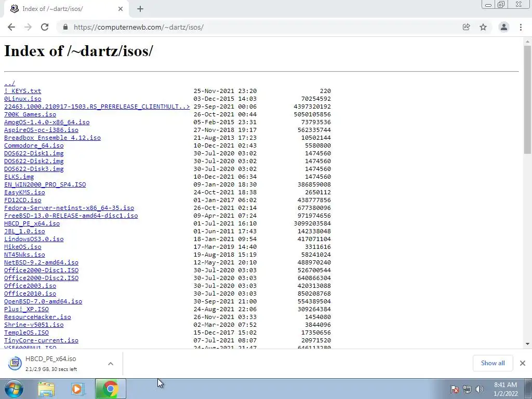Open the 22463.1000 prerelease ISO link

pyautogui.click(x=97, y=107)
